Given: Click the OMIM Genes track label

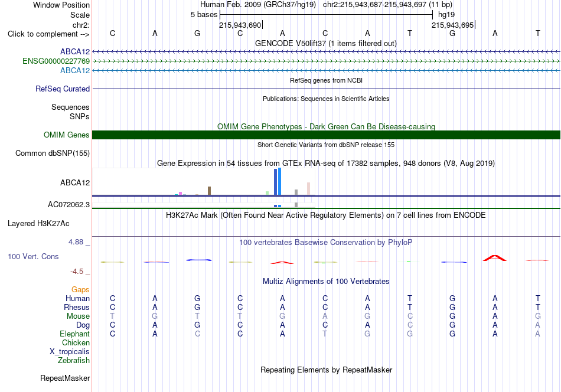Looking at the screenshot, I should pos(67,135).
